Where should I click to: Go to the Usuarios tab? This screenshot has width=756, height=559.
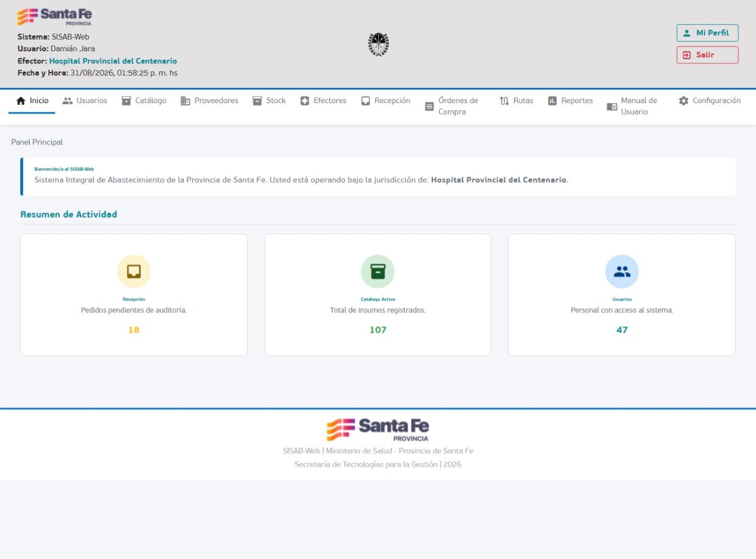click(85, 101)
